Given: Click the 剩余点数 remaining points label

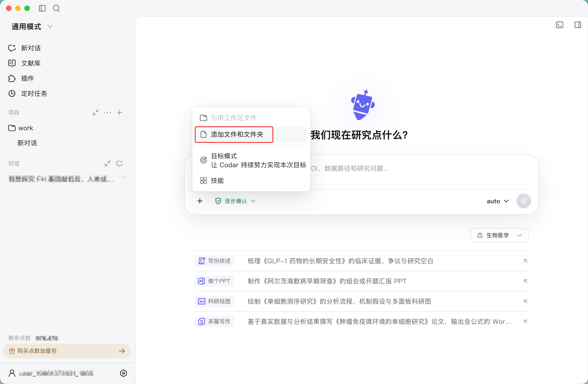Looking at the screenshot, I should 19,338.
